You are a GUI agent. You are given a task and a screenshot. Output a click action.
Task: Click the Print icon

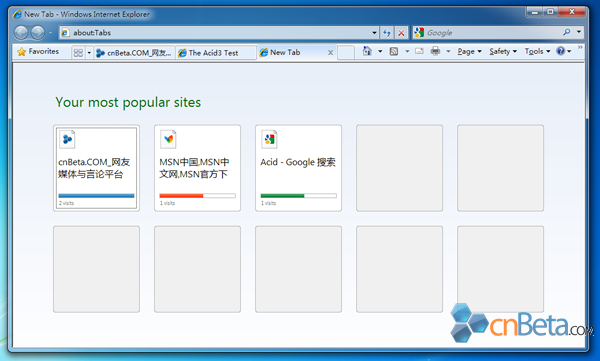pos(435,51)
